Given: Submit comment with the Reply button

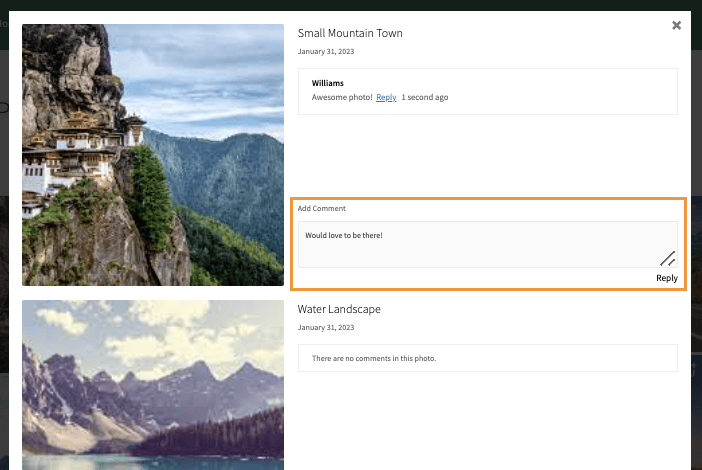Looking at the screenshot, I should [666, 278].
